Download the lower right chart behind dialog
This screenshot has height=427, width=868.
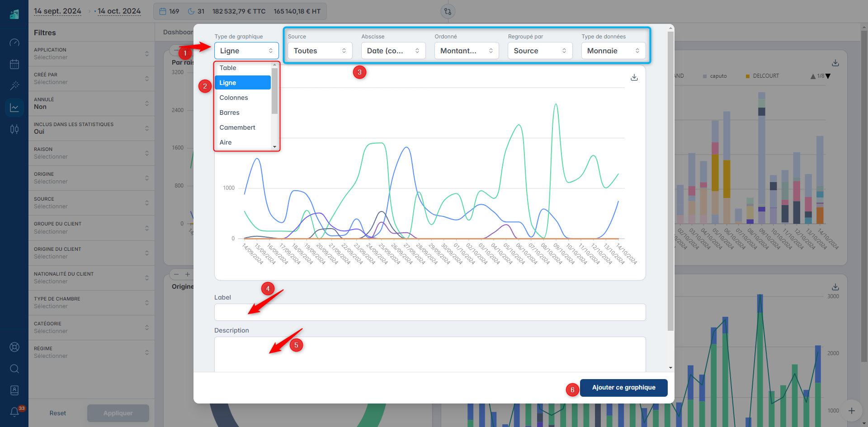[x=835, y=287]
